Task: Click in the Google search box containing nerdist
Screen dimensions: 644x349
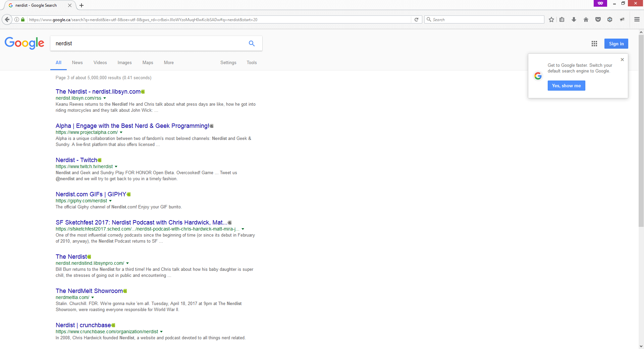Action: pyautogui.click(x=148, y=44)
